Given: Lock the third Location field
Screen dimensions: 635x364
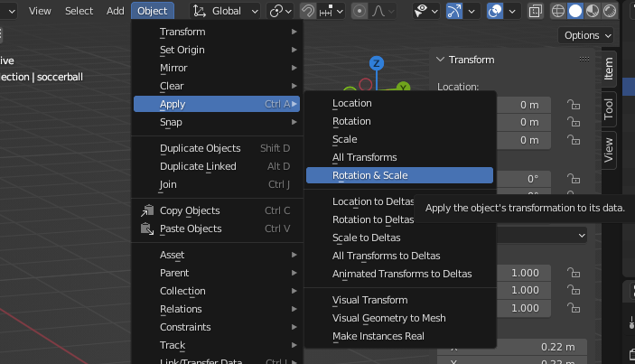Looking at the screenshot, I should 574,140.
